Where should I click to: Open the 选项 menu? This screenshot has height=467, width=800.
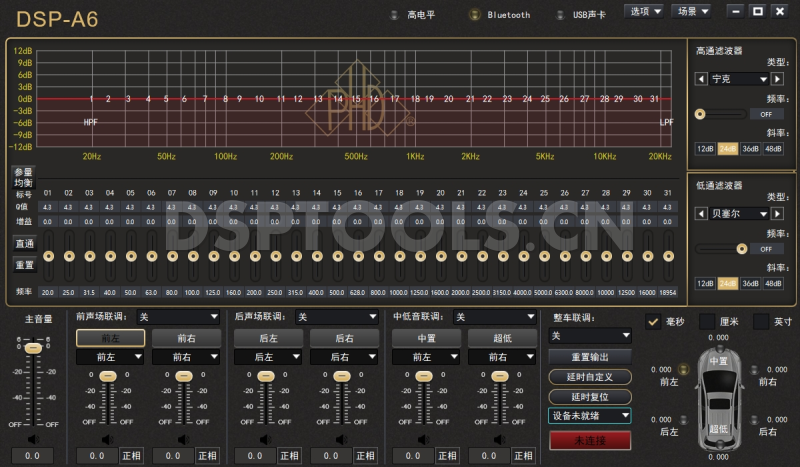[x=644, y=11]
